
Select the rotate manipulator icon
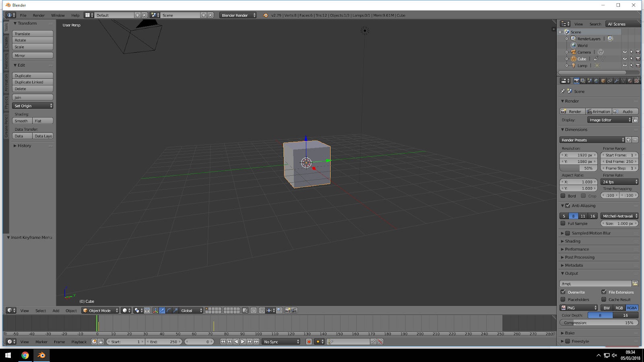(168, 310)
